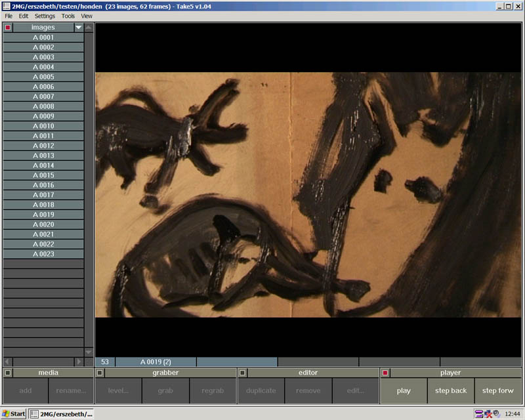Select image A 0019 in the list

pyautogui.click(x=43, y=215)
